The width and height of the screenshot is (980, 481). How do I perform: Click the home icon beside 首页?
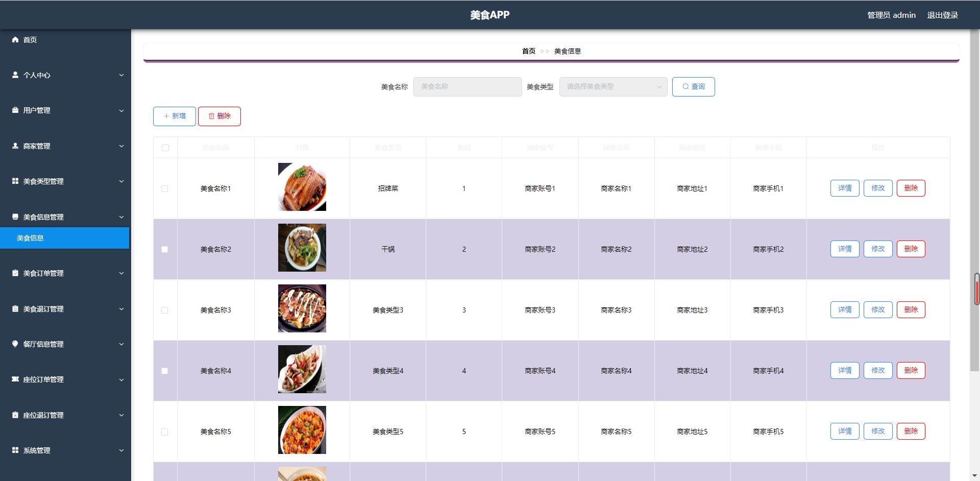pyautogui.click(x=15, y=39)
